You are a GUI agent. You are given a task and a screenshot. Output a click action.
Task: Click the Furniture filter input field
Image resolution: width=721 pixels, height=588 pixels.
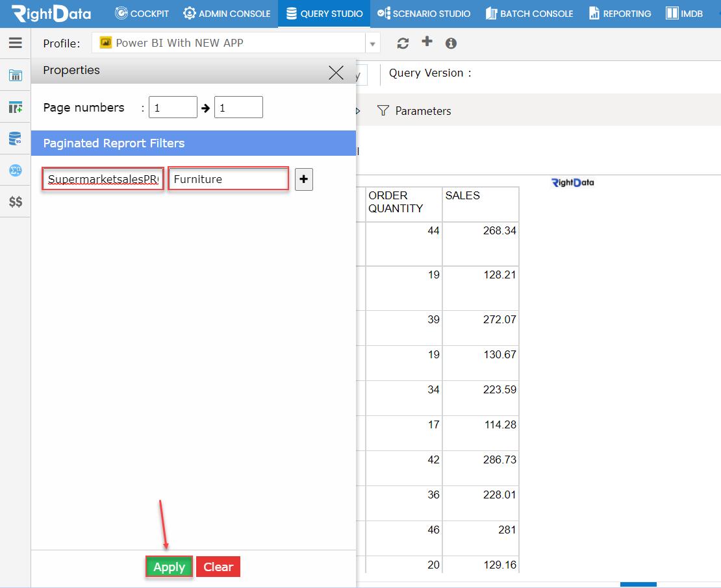tap(227, 178)
